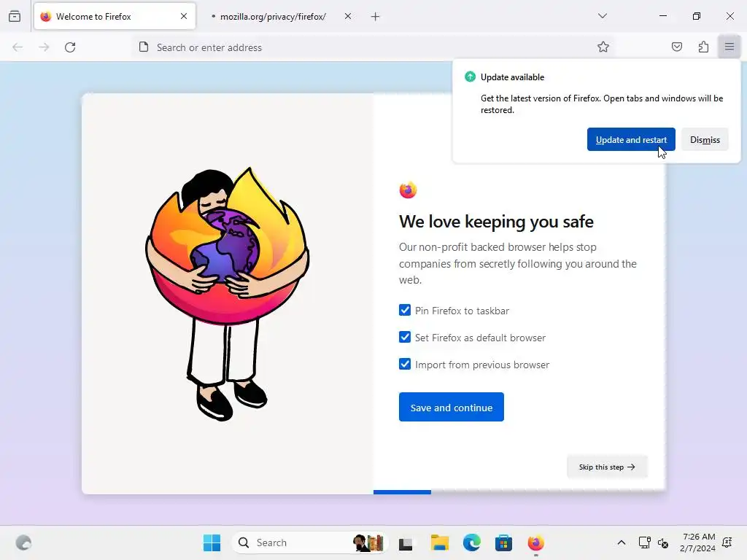Image resolution: width=747 pixels, height=560 pixels.
Task: Go back with the left arrow button
Action: [18, 47]
